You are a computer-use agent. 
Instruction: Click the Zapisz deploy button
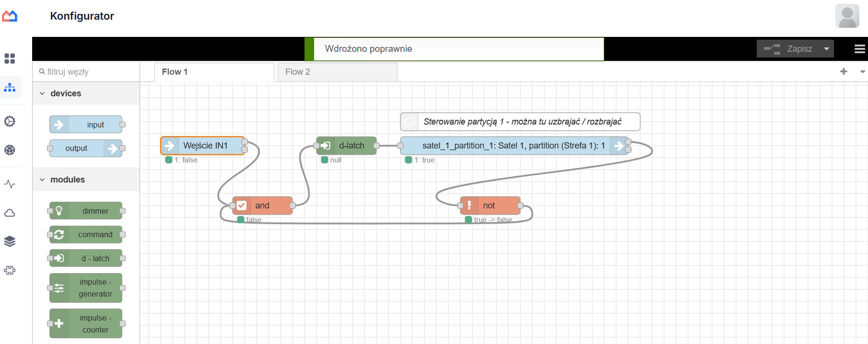point(788,49)
